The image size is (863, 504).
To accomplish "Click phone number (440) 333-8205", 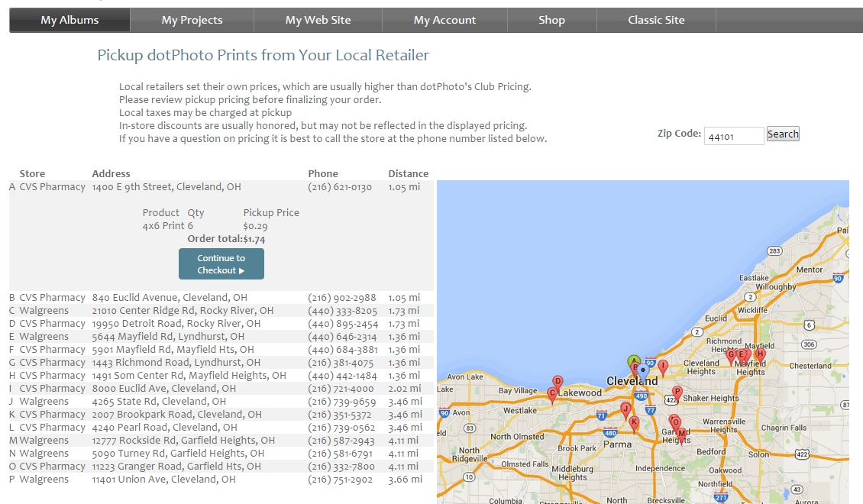I will click(342, 310).
